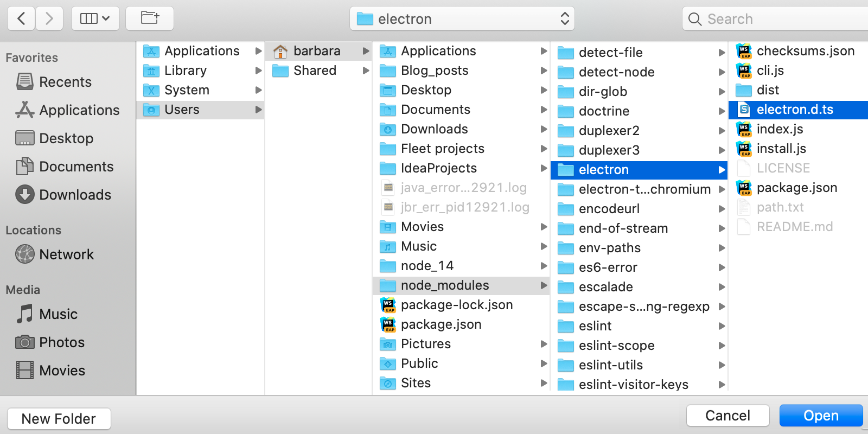Click the cli.js file icon

[744, 71]
